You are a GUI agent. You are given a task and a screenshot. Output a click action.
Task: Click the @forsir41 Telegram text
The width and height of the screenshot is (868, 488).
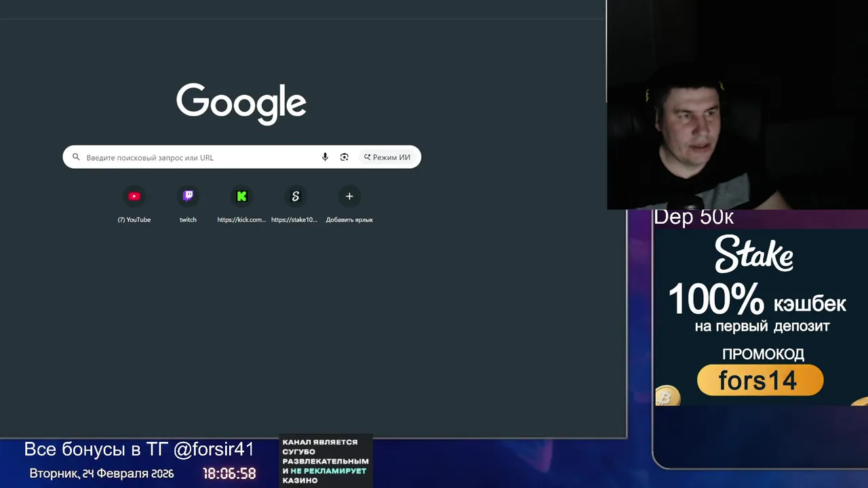[x=214, y=449]
